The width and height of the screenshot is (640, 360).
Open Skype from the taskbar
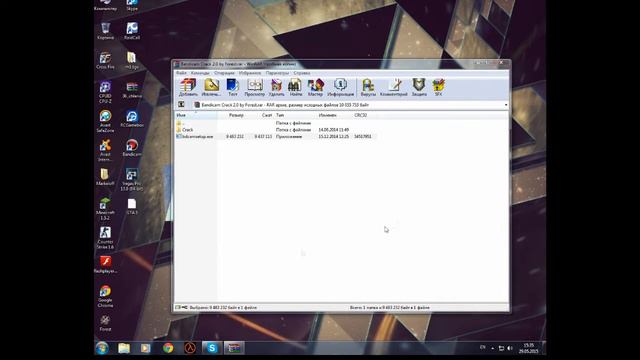[212, 348]
